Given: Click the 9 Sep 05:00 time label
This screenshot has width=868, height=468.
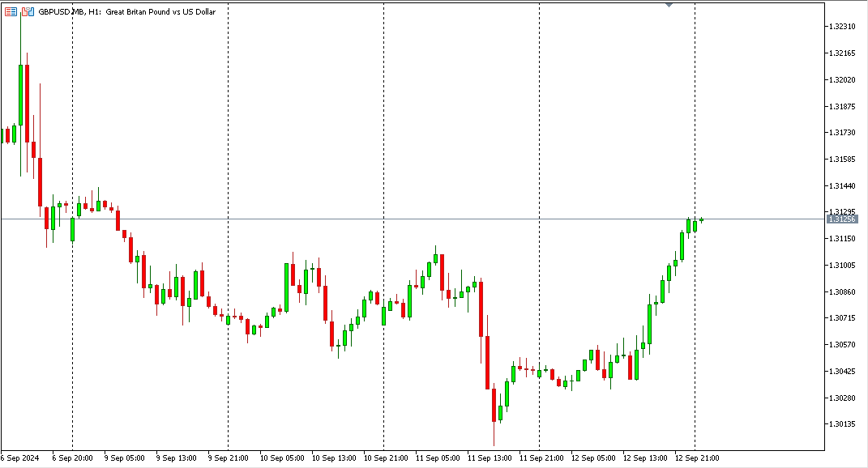Looking at the screenshot, I should coord(125,458).
